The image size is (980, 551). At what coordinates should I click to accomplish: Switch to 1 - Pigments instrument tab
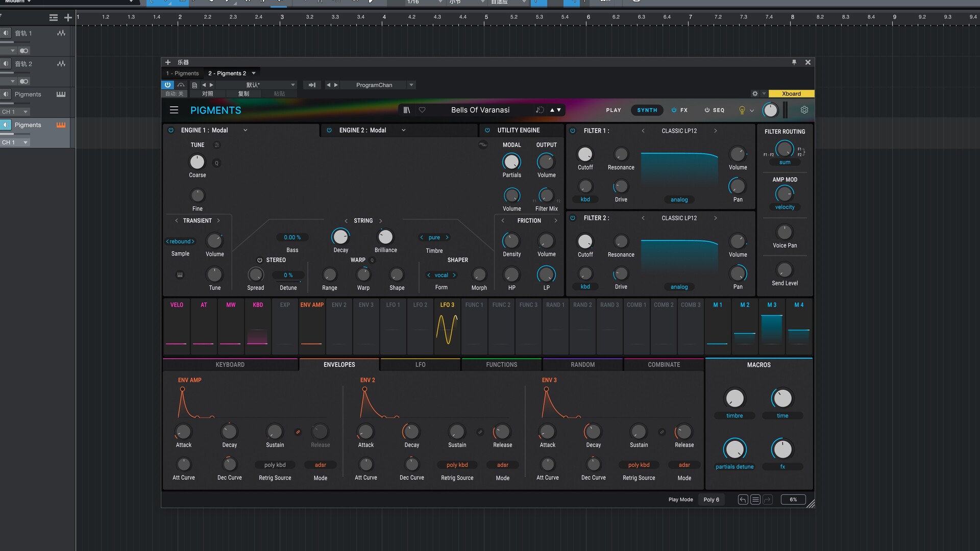tap(182, 73)
